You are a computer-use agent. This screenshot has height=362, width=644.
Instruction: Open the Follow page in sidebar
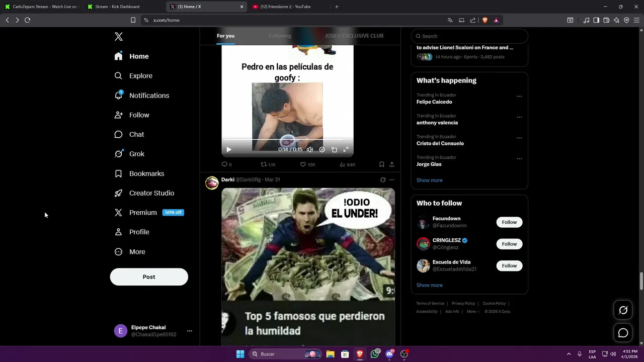[132, 115]
